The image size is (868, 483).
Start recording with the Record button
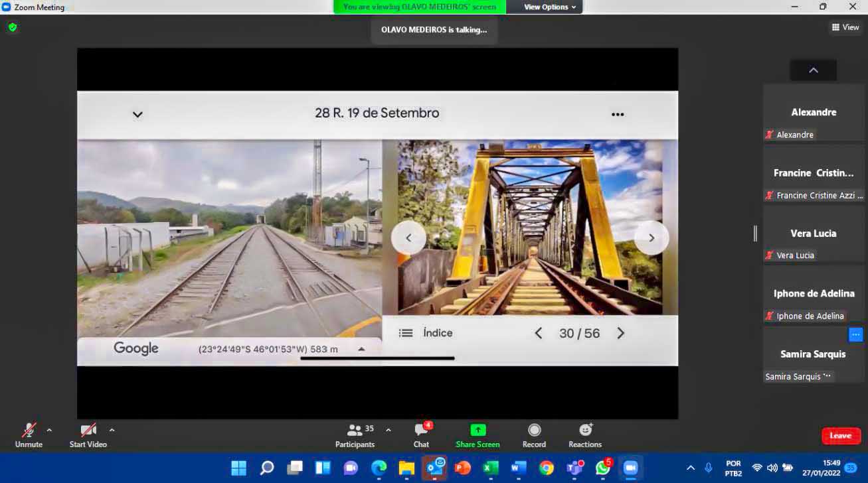(534, 431)
